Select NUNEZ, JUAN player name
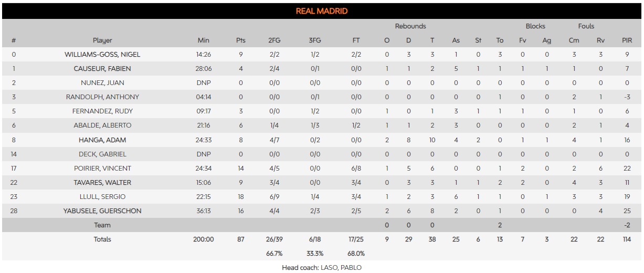The image size is (644, 273). (102, 83)
